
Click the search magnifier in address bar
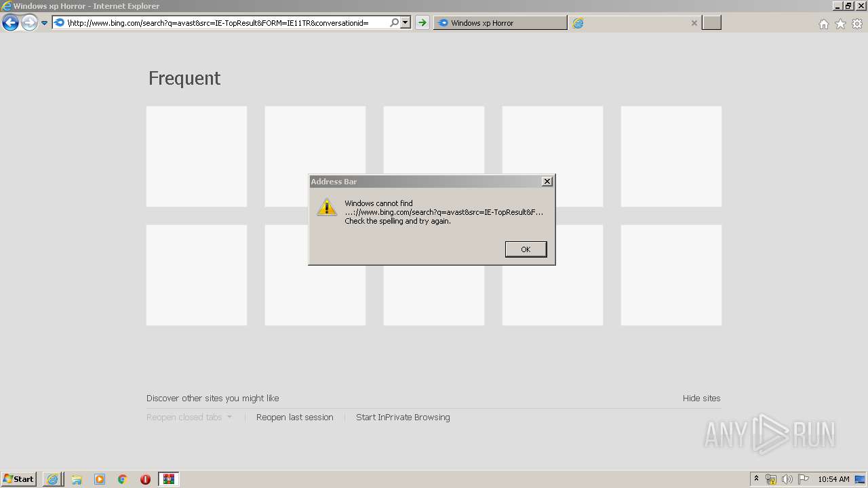pyautogui.click(x=394, y=23)
